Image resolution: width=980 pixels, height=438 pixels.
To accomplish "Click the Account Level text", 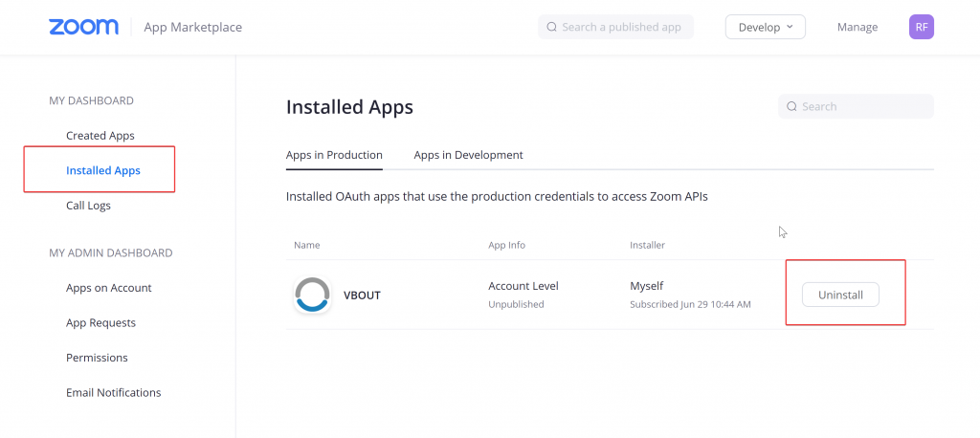I will coord(523,286).
